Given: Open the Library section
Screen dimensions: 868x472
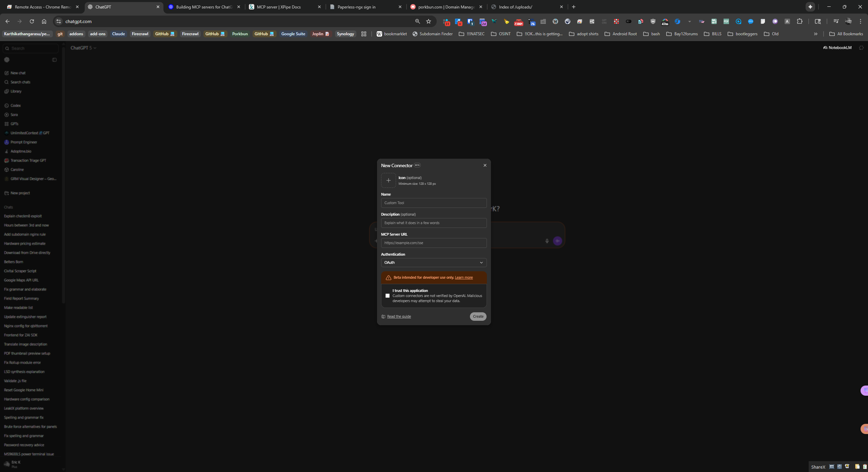Looking at the screenshot, I should 16,91.
